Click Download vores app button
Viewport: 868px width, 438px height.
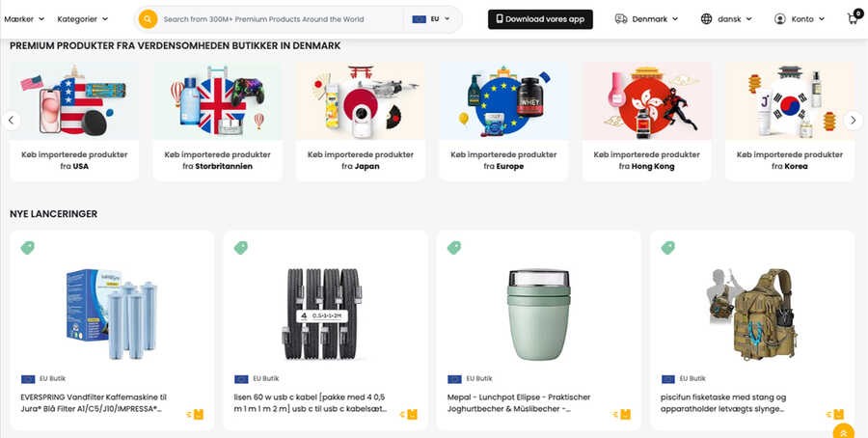pyautogui.click(x=540, y=19)
